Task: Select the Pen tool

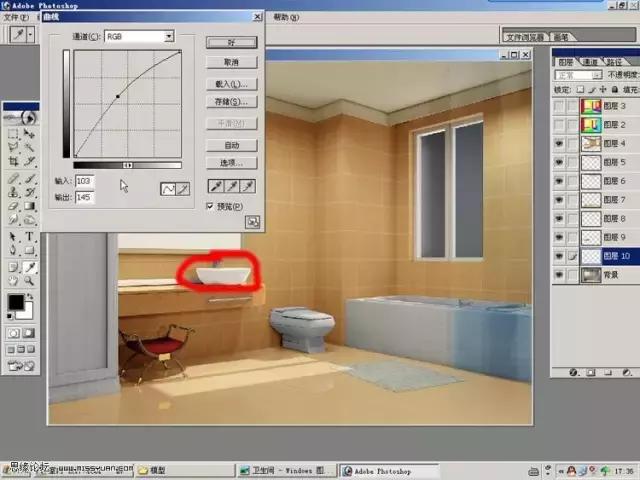Action: click(13, 250)
